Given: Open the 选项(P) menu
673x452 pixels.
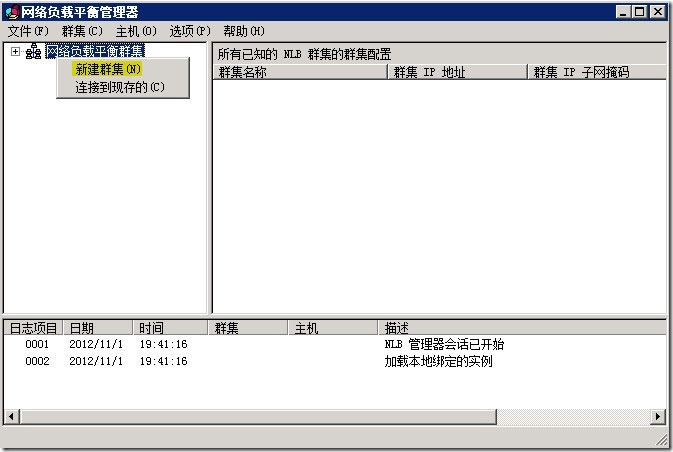Looking at the screenshot, I should tap(190, 31).
